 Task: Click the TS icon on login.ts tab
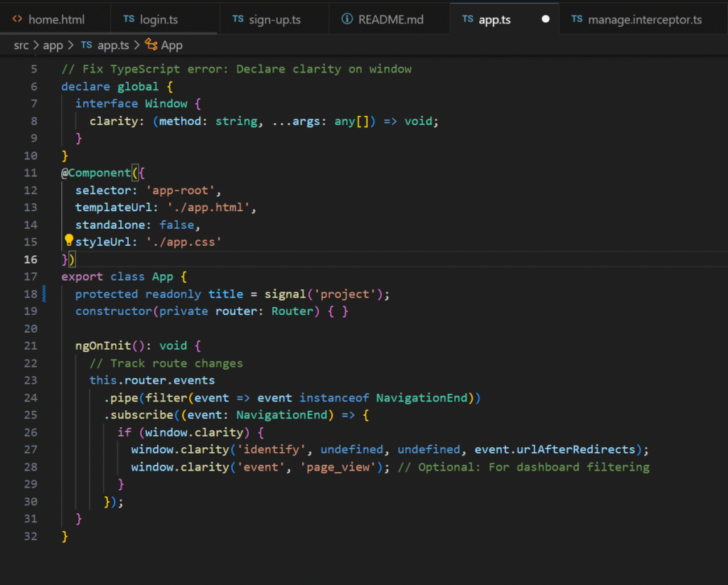click(x=129, y=19)
